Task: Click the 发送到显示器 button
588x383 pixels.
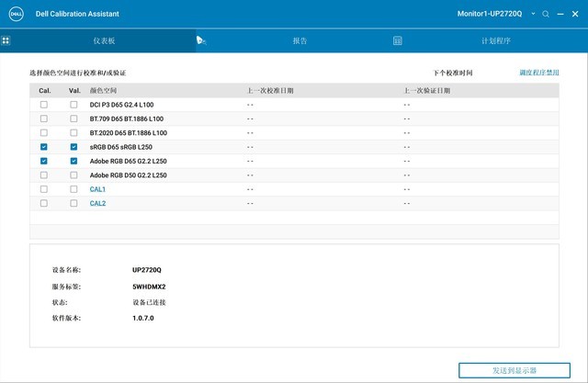Action: (x=514, y=370)
